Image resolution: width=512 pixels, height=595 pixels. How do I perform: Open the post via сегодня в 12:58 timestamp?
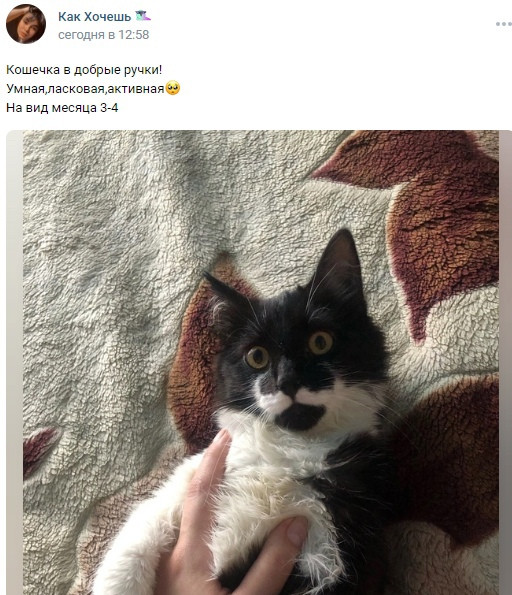click(104, 35)
